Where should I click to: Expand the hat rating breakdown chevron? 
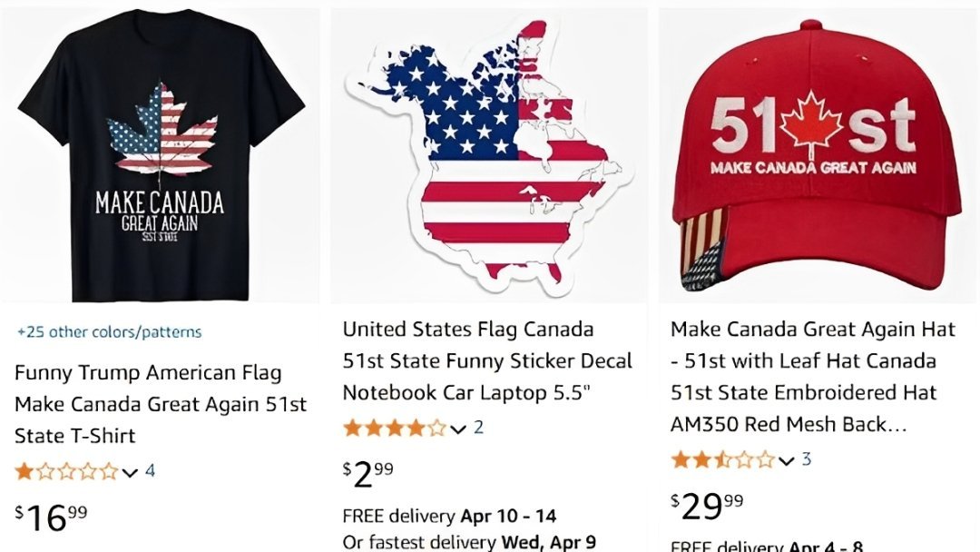click(787, 460)
